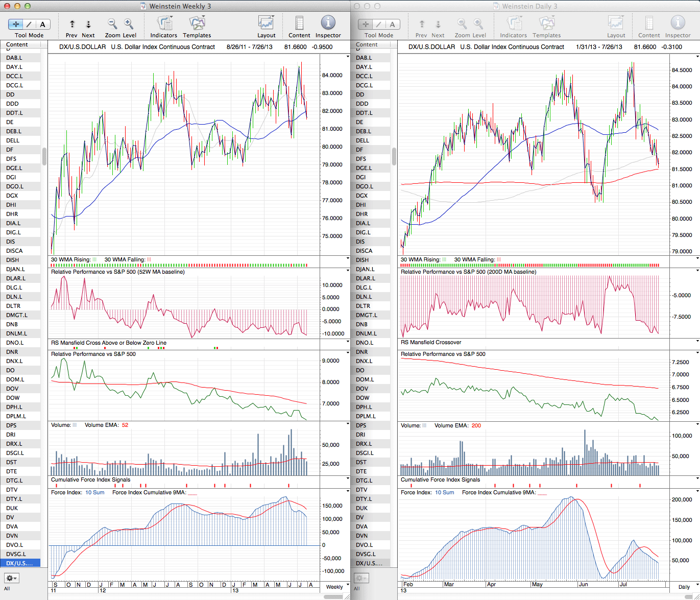Image resolution: width=700 pixels, height=600 pixels.
Task: Zoom out the Weekly chart
Action: (x=112, y=23)
